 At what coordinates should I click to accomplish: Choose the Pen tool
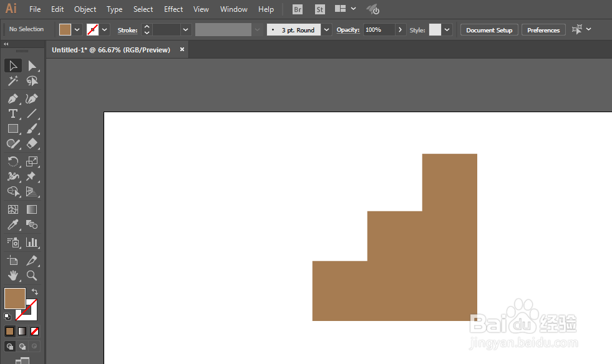click(x=13, y=98)
